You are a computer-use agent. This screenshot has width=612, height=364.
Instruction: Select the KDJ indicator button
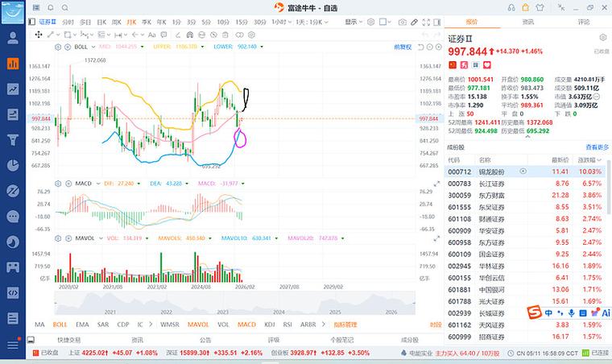coord(269,325)
